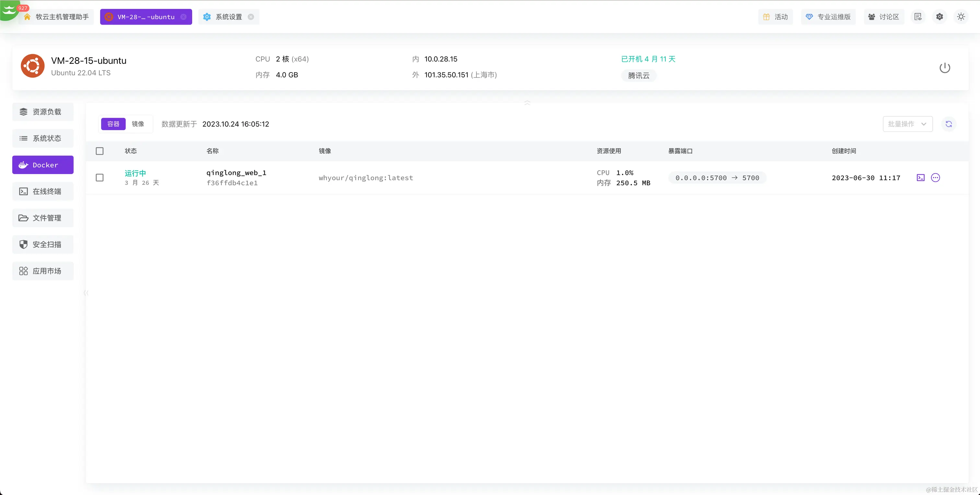Open the log list icon in top bar

point(918,17)
